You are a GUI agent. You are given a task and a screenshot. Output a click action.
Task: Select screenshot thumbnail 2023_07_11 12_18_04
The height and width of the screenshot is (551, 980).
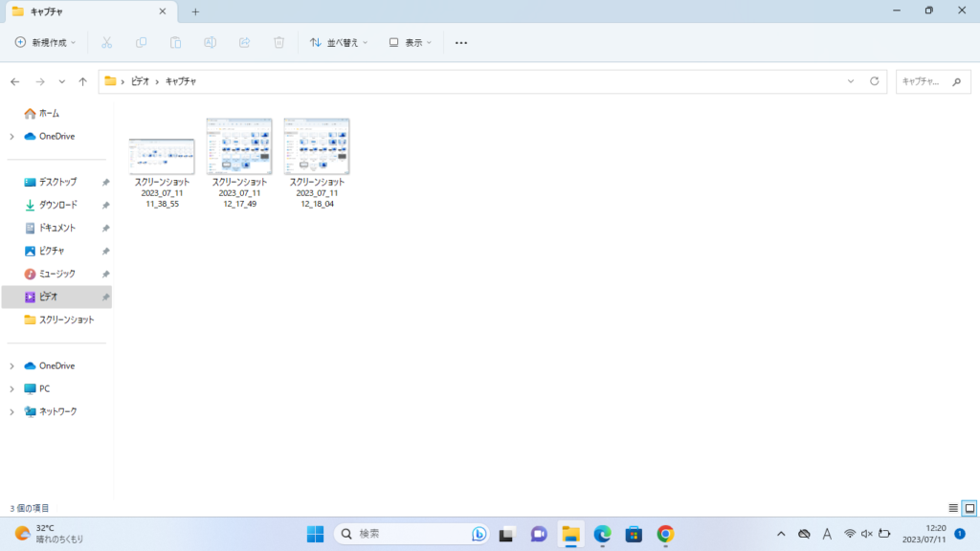[x=317, y=147]
